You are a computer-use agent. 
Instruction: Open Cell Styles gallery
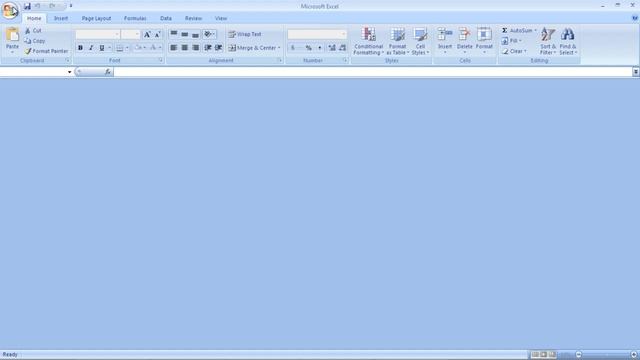(420, 41)
